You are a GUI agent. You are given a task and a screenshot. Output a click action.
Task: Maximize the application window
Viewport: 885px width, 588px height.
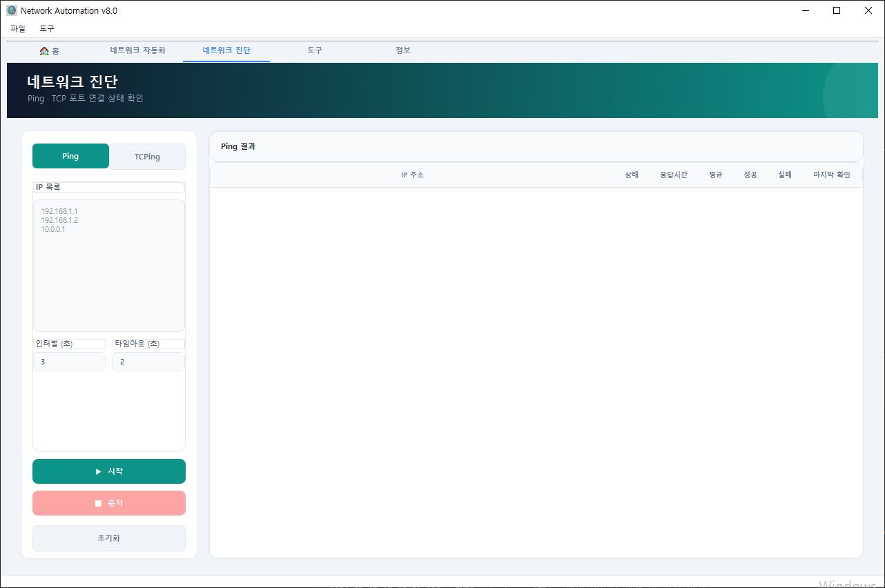[837, 10]
